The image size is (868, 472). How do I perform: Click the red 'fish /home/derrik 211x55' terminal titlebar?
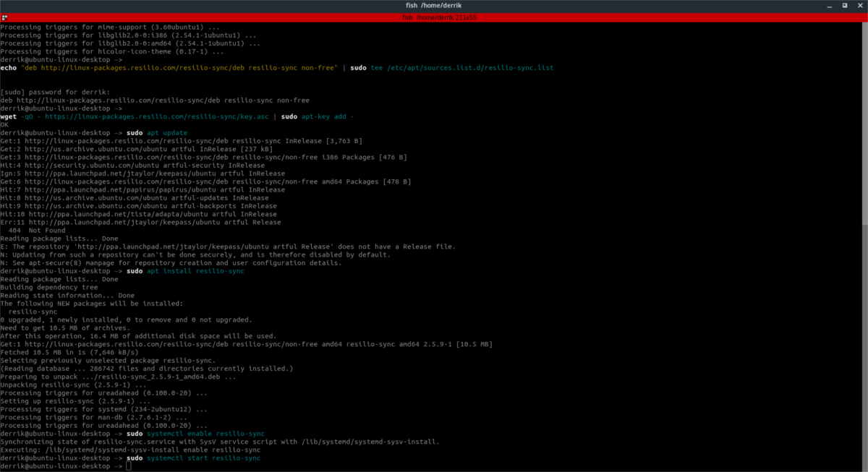tap(434, 17)
